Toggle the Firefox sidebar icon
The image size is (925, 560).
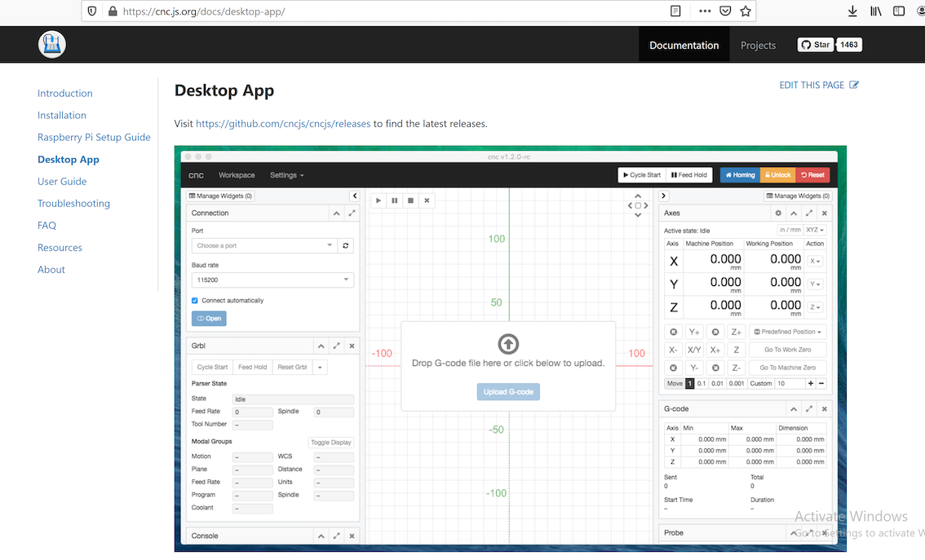[x=898, y=11]
